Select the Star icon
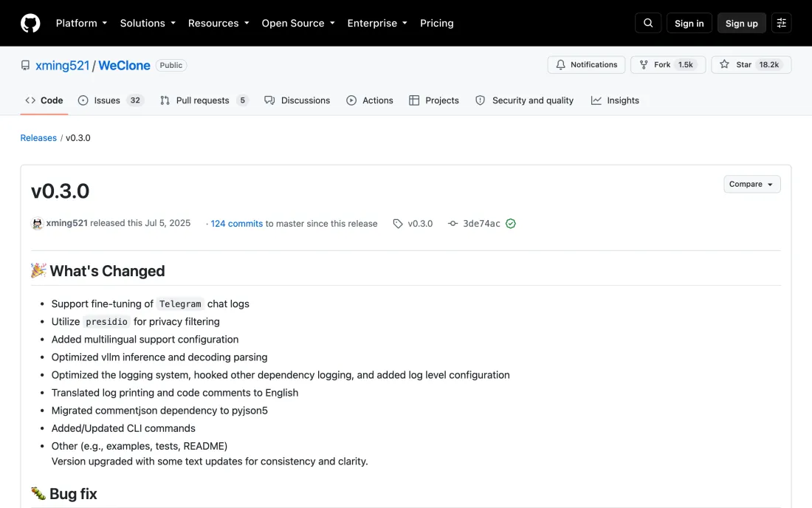This screenshot has height=508, width=812. tap(724, 64)
